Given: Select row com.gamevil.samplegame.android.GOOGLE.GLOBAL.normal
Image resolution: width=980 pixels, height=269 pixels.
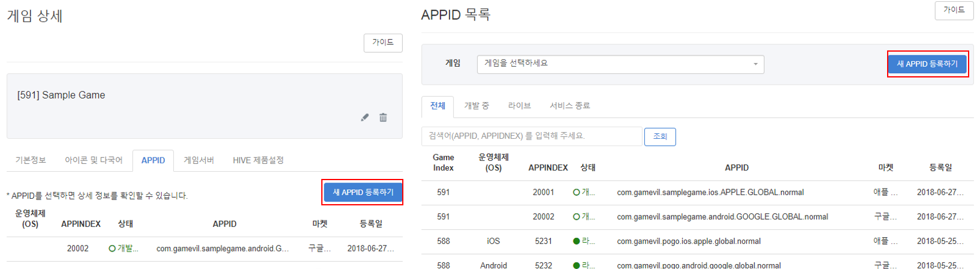Looking at the screenshot, I should pos(698,217).
